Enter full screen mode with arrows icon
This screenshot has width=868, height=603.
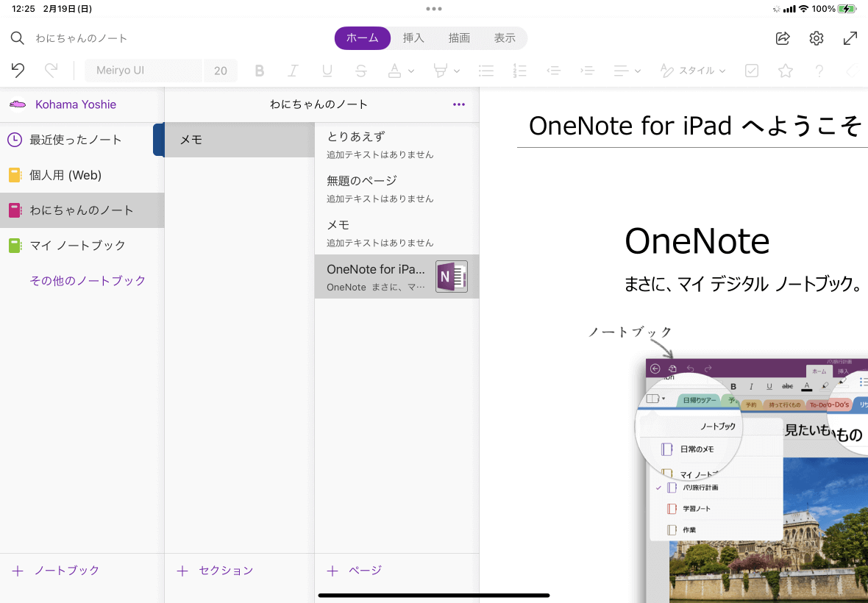[x=850, y=38]
